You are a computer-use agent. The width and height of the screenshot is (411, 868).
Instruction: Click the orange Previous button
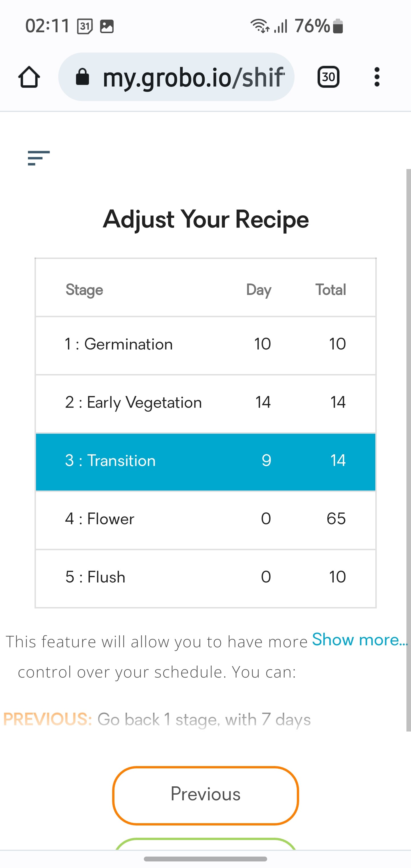tap(205, 795)
